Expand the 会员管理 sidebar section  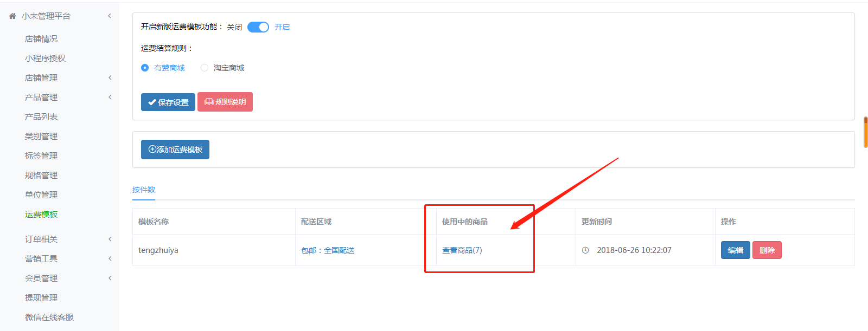pos(110,278)
